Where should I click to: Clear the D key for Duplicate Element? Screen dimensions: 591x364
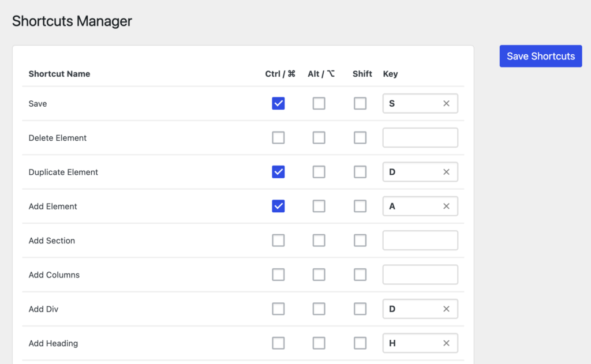(x=446, y=172)
